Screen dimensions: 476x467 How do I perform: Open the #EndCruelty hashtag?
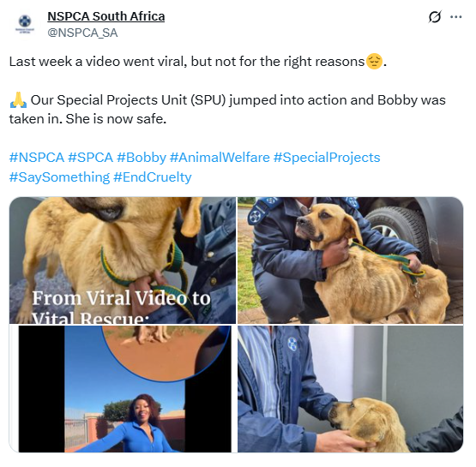(153, 177)
